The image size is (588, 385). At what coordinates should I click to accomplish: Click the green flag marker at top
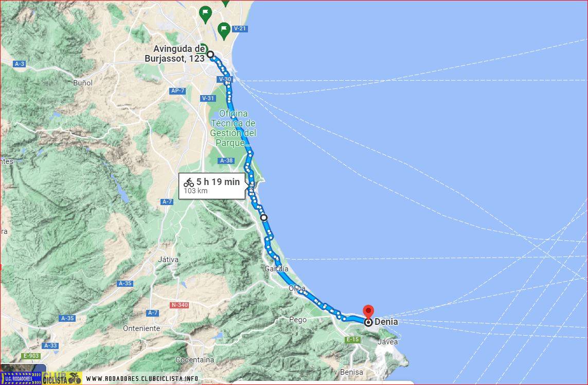205,14
